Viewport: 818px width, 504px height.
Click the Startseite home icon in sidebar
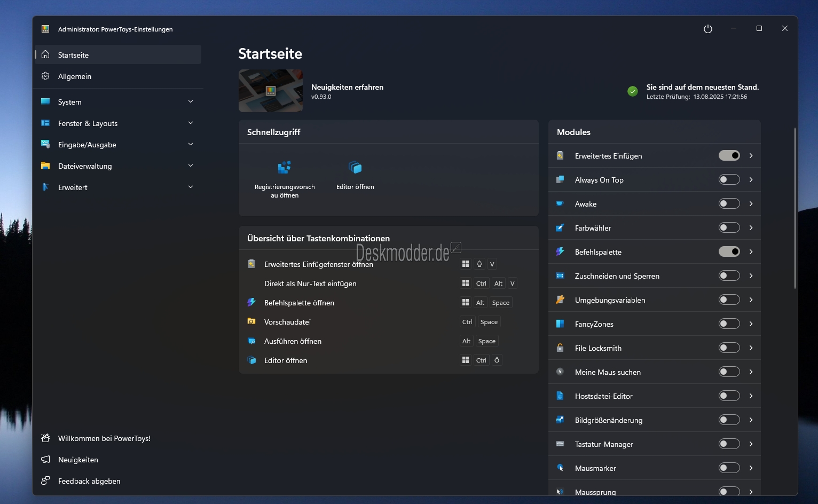(45, 54)
